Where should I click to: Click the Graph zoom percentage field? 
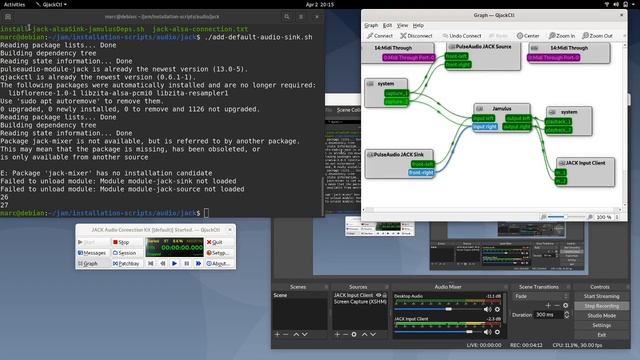604,217
